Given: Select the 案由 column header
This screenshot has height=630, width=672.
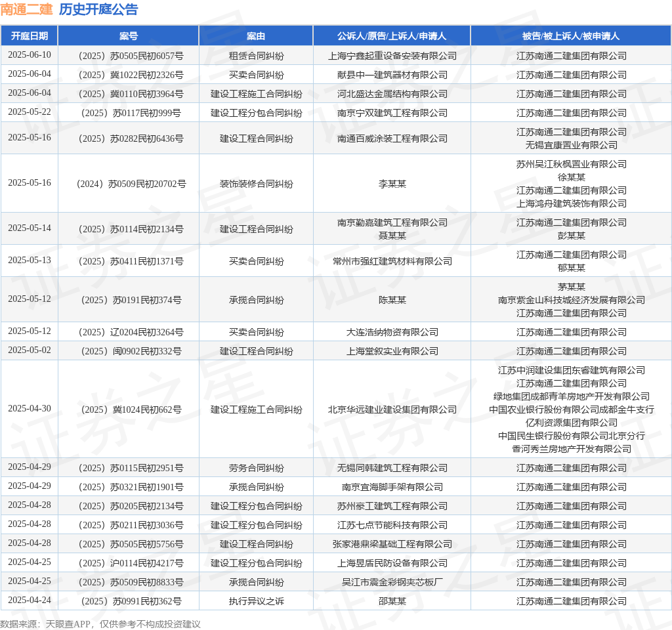Looking at the screenshot, I should pyautogui.click(x=257, y=36).
